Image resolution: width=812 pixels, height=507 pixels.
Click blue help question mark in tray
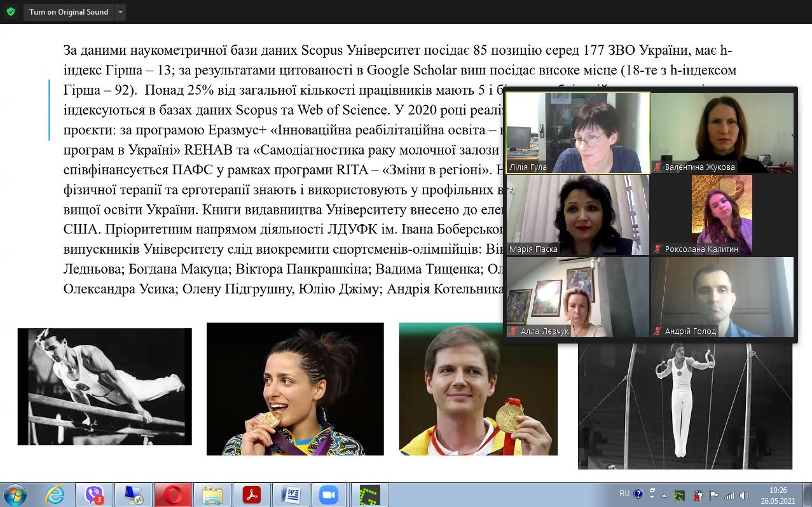point(638,494)
